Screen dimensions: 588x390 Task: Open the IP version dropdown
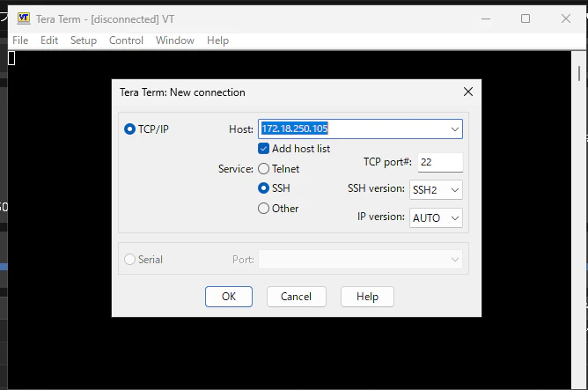click(436, 217)
